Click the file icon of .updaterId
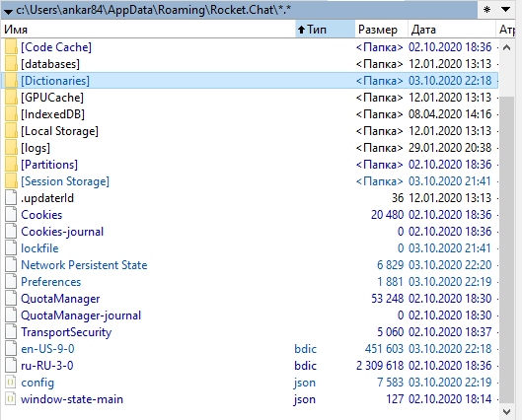 pos(11,198)
